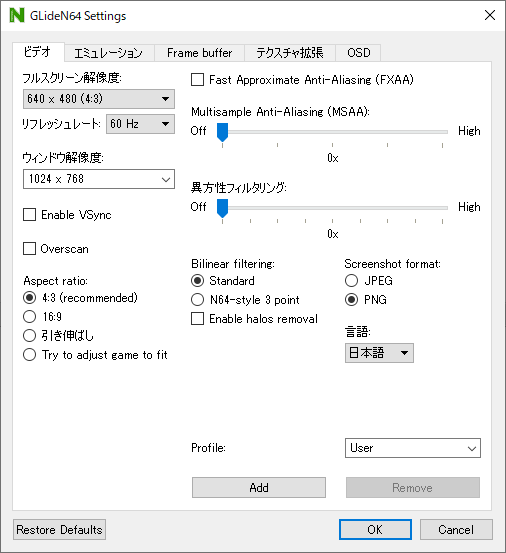Click the 0x value under 異方性フィルタリング slider
This screenshot has height=553, width=506.
coord(333,234)
